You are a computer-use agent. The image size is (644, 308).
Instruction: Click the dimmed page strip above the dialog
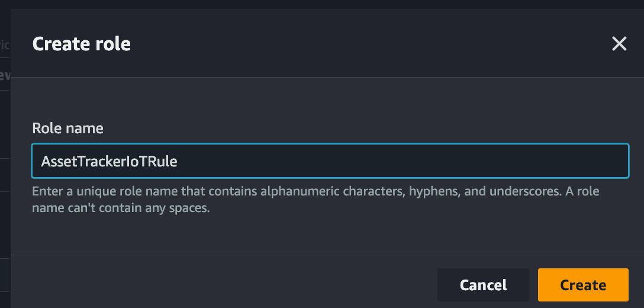click(322, 5)
